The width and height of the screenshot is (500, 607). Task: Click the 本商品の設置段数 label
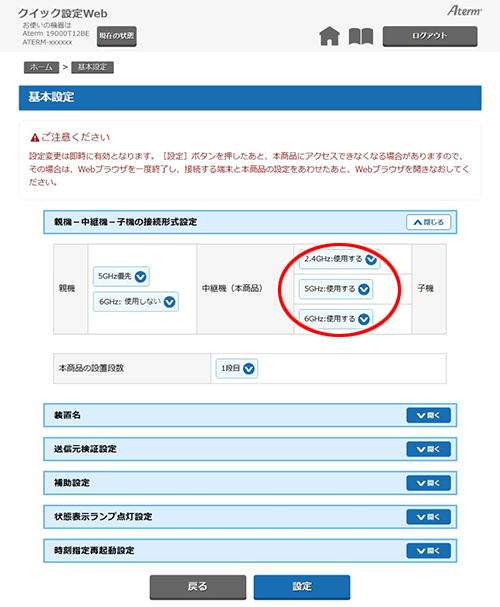91,368
